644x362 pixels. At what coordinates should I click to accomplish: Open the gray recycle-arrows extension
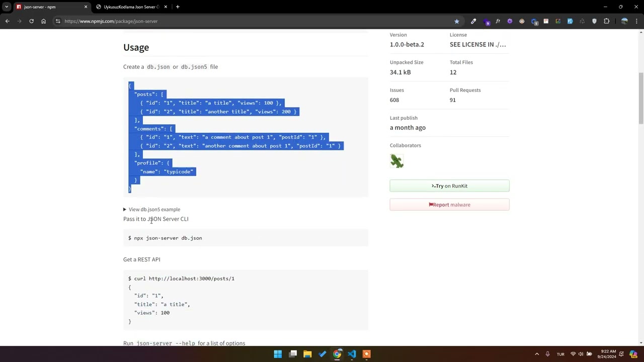click(582, 21)
